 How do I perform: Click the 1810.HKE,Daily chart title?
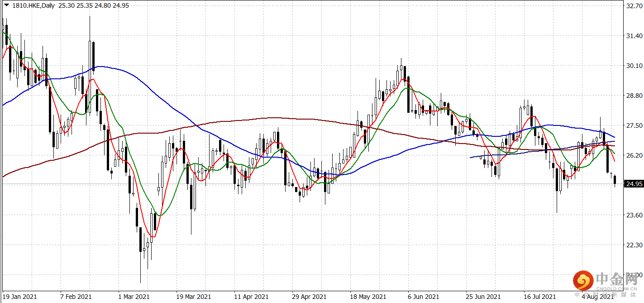[x=33, y=5]
